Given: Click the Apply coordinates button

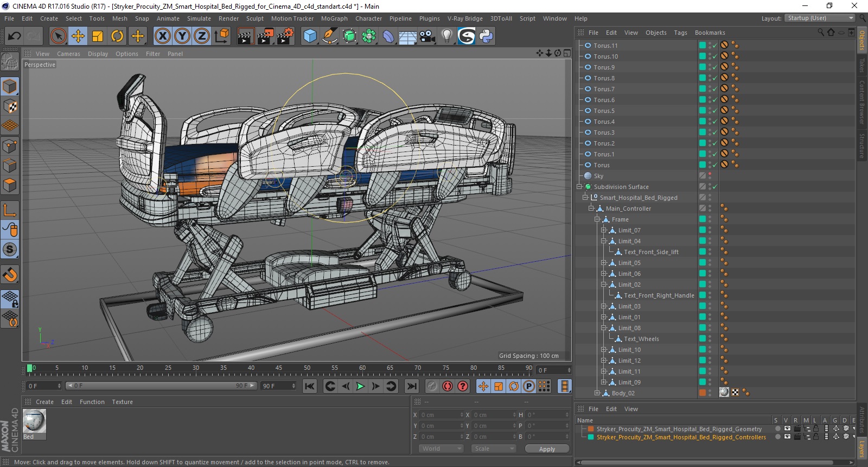Looking at the screenshot, I should (x=547, y=449).
